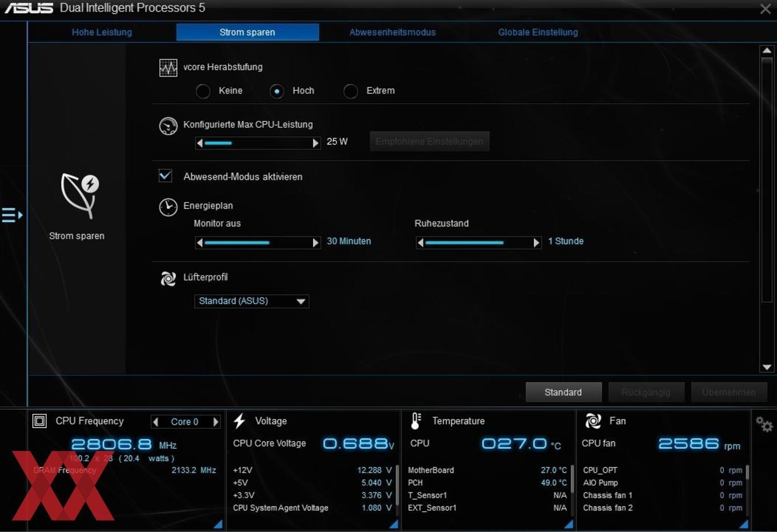
Task: Click the Strom sparen leaf icon
Action: tap(80, 196)
